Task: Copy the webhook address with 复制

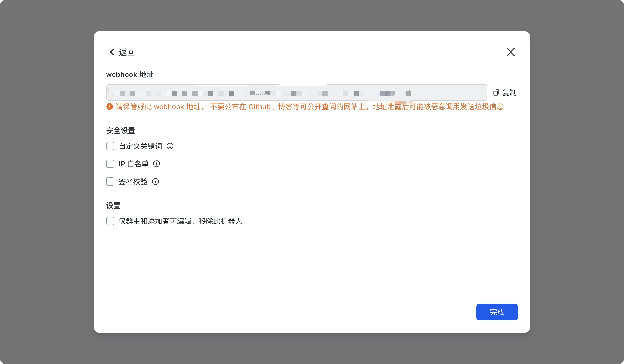Action: pyautogui.click(x=505, y=93)
